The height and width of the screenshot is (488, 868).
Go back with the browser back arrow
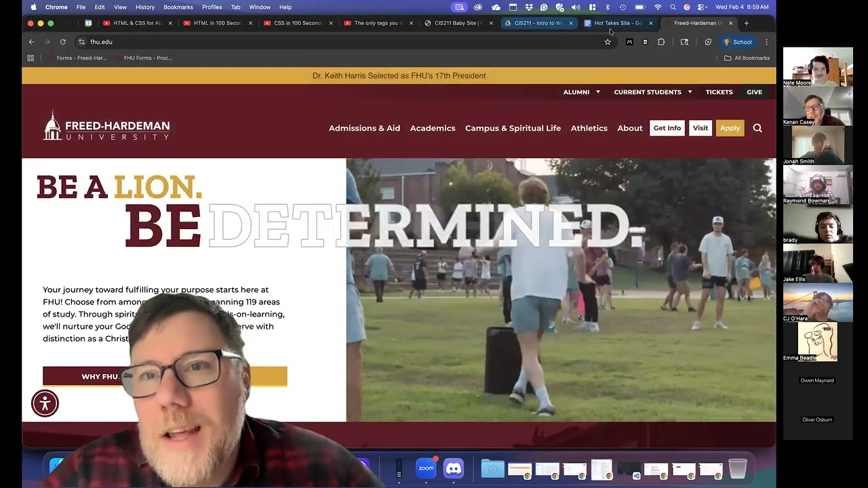tap(31, 42)
